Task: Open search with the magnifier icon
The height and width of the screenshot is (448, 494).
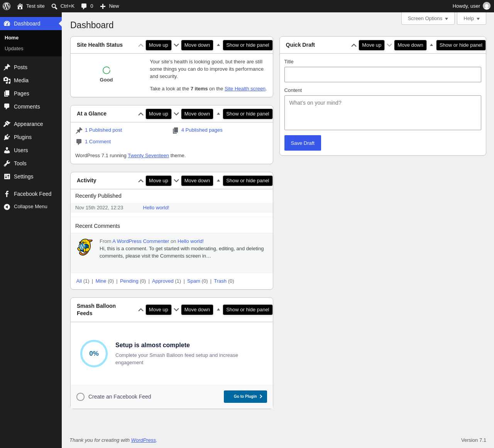Action: coord(54,6)
